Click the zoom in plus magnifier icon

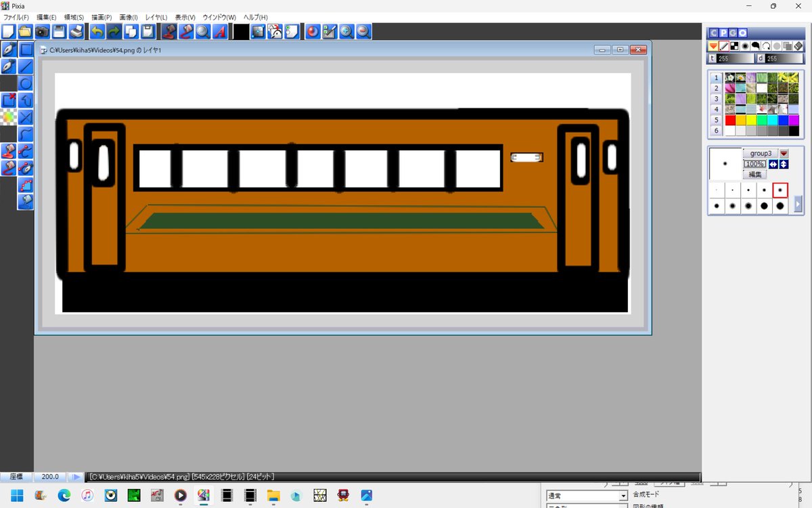click(346, 31)
